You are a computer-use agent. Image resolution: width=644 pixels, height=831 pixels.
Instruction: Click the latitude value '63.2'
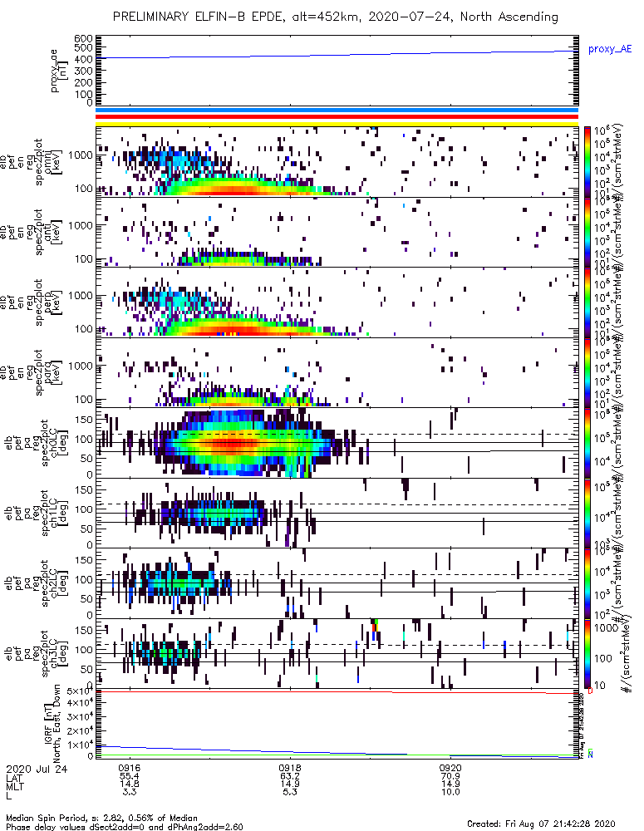pos(290,775)
